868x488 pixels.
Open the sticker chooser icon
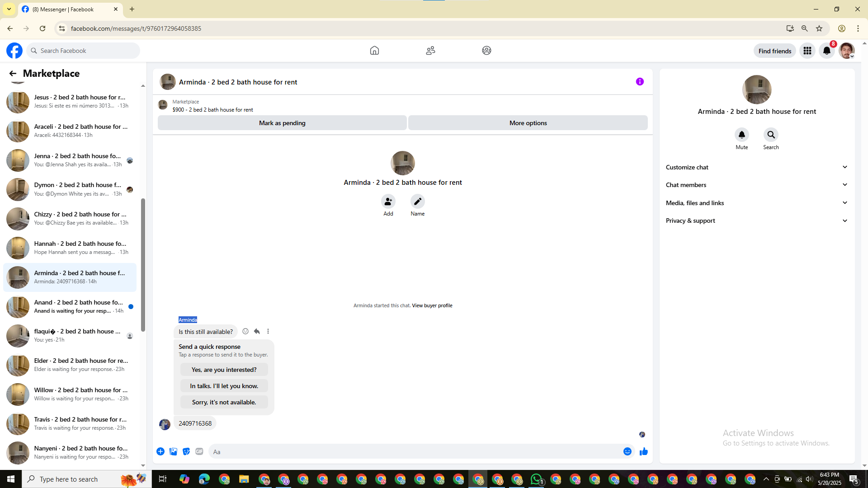(x=186, y=451)
